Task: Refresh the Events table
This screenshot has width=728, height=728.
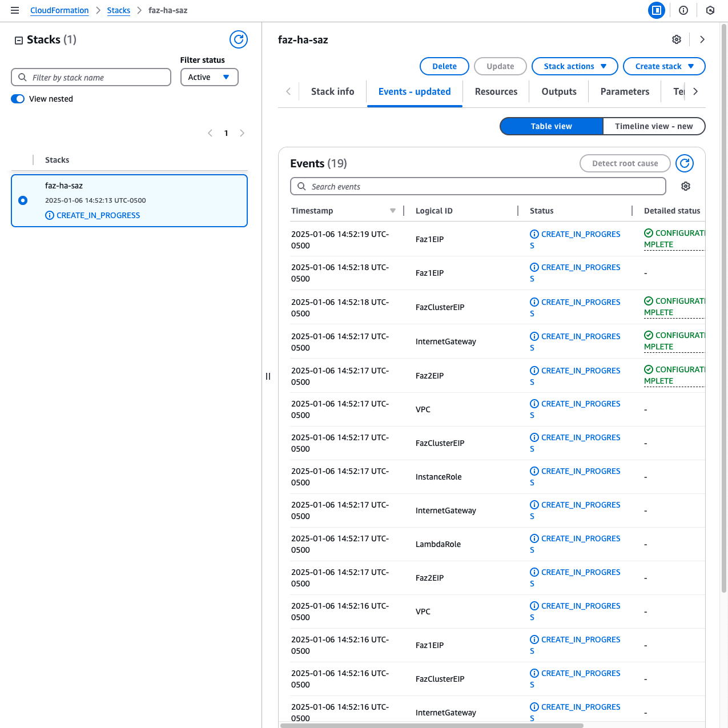Action: pos(685,163)
